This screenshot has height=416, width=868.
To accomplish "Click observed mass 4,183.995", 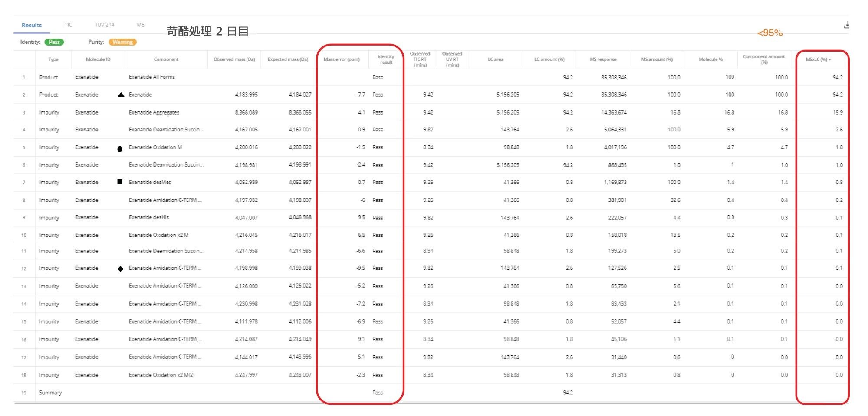I will [246, 95].
